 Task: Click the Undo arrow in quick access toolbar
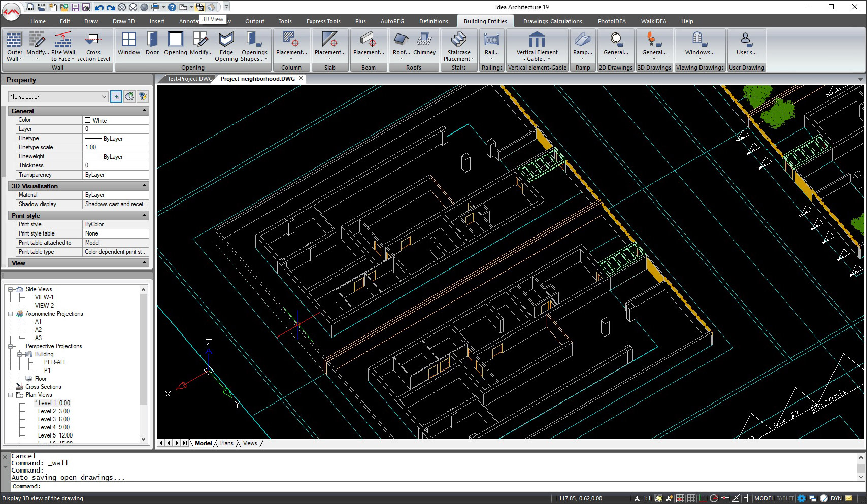pyautogui.click(x=98, y=7)
